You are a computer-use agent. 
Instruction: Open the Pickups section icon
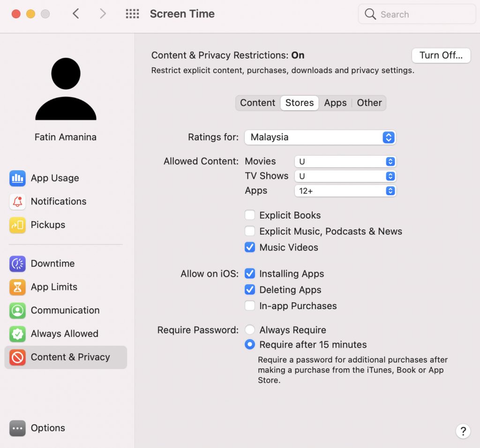17,225
